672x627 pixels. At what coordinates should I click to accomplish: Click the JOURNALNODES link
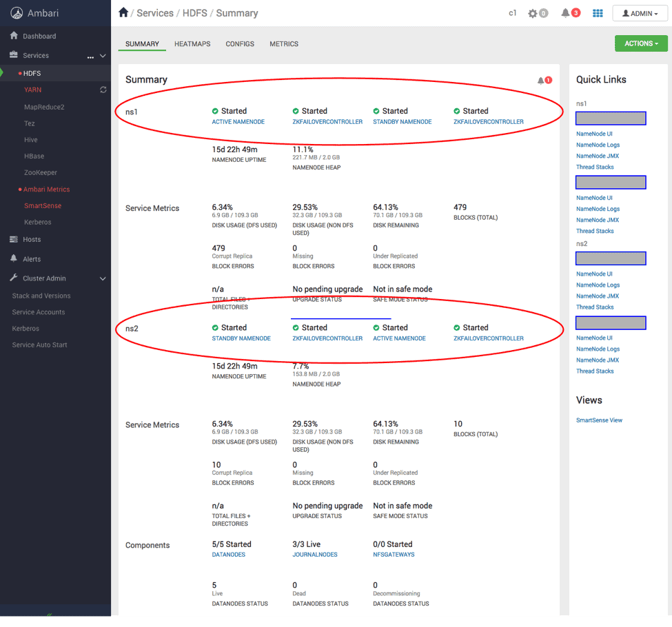point(315,555)
